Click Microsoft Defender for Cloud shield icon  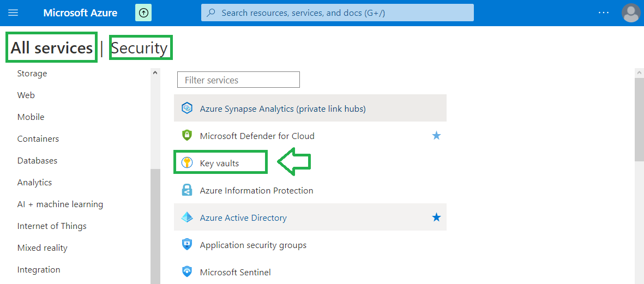coord(187,135)
